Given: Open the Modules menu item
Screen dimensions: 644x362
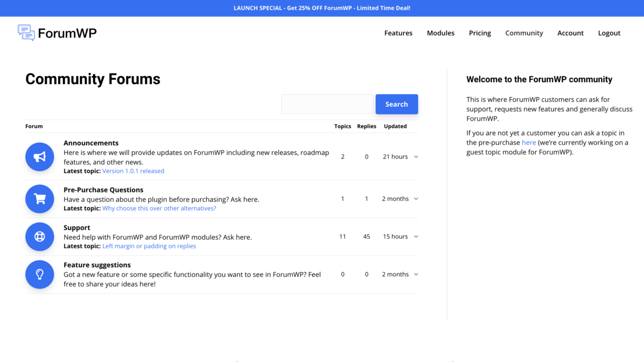Looking at the screenshot, I should click(x=441, y=33).
